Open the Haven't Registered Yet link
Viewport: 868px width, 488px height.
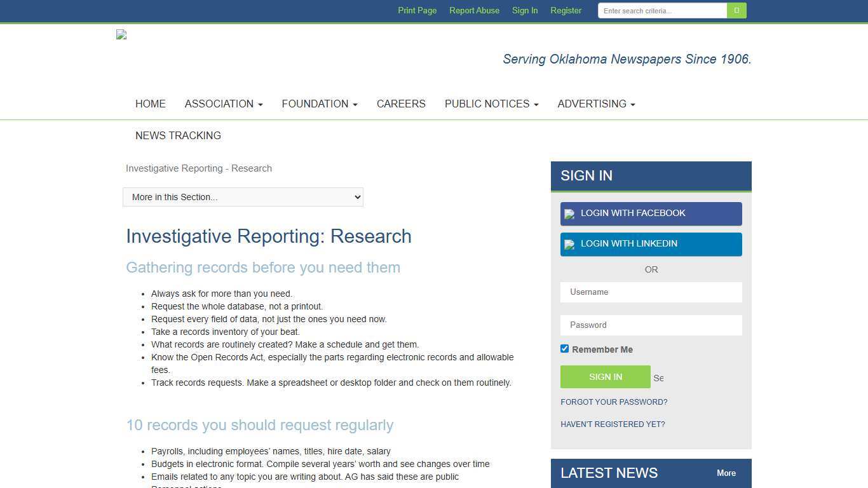(x=612, y=424)
